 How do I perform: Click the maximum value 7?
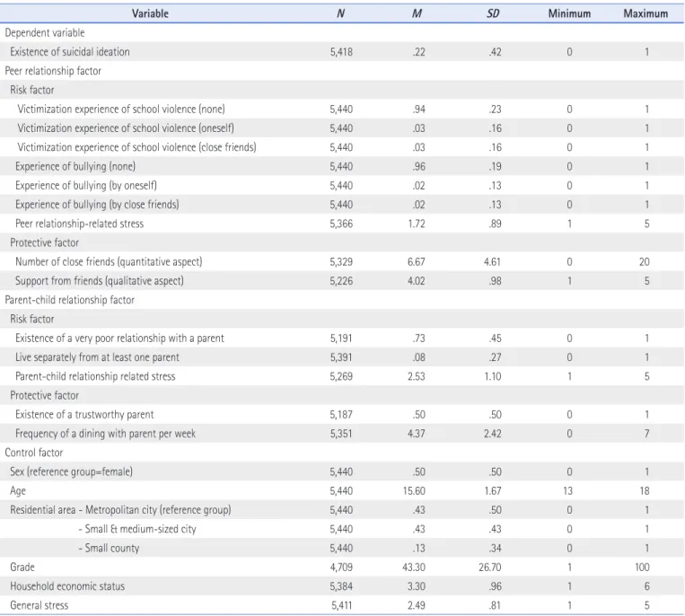pyautogui.click(x=647, y=434)
